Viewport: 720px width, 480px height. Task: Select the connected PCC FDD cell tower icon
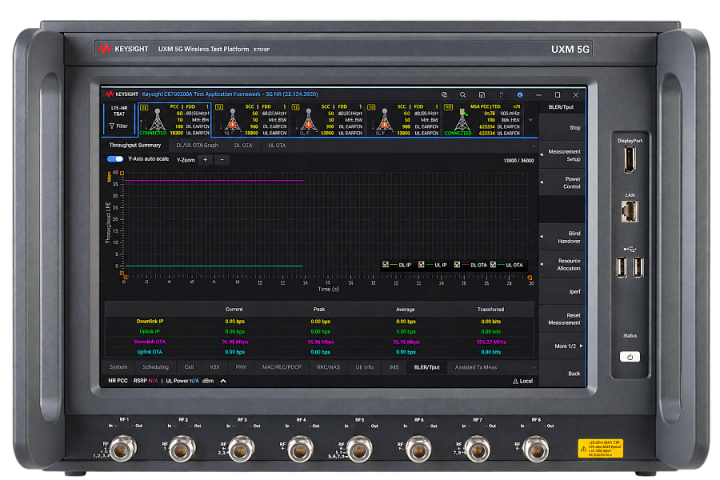pos(157,119)
